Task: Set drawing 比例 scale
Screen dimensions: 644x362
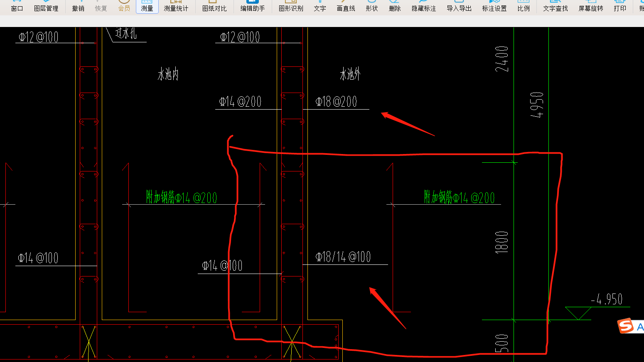Action: pyautogui.click(x=524, y=6)
